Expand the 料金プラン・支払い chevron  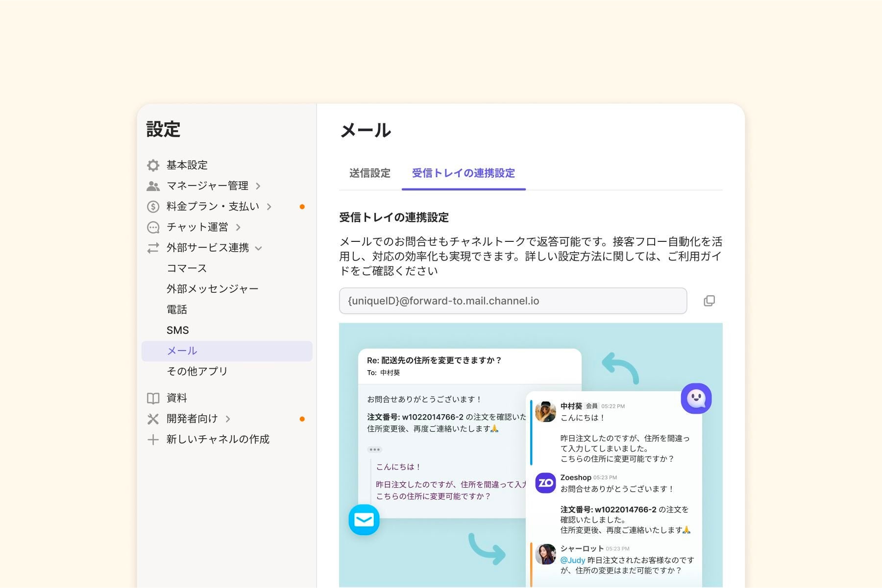(269, 207)
